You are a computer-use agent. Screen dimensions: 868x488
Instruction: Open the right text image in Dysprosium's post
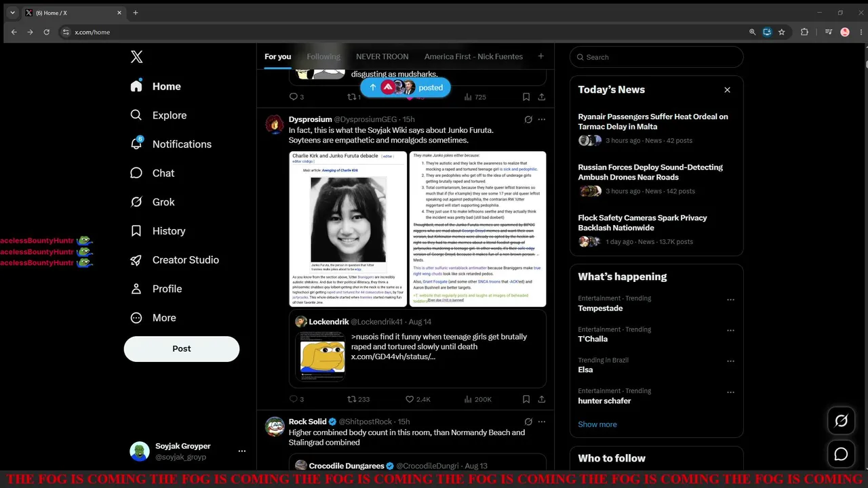pos(477,229)
